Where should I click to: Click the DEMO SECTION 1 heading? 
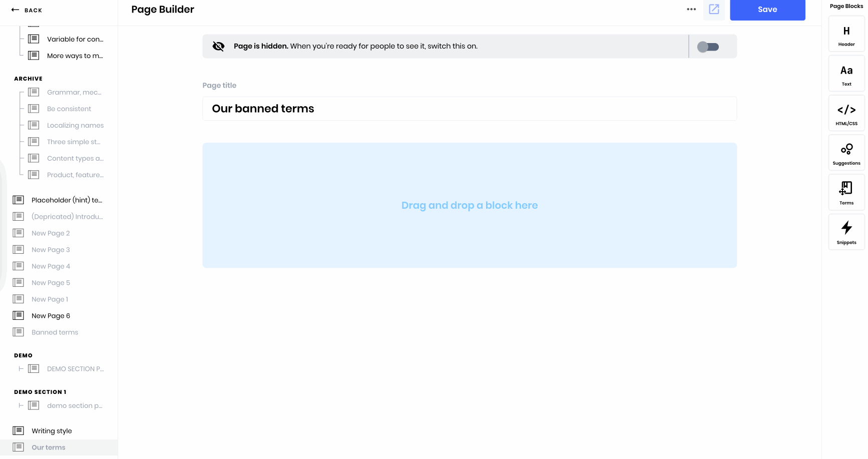pos(40,392)
